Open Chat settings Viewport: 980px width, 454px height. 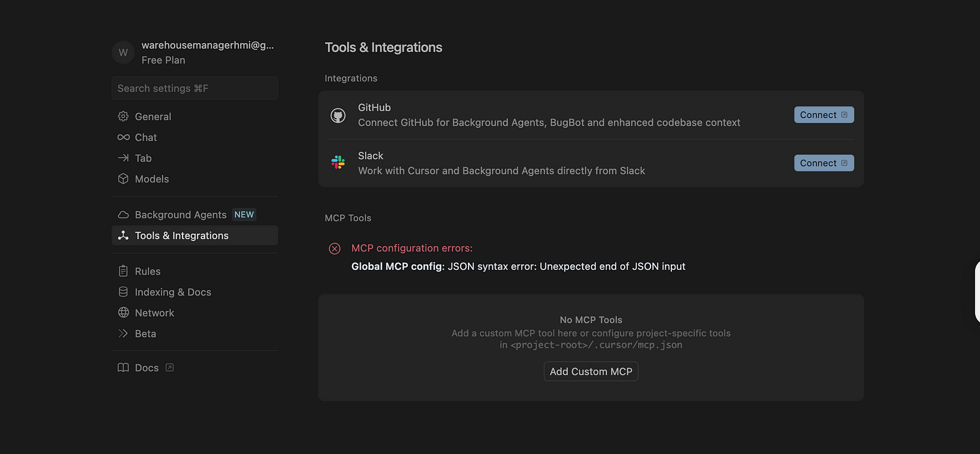(195, 137)
